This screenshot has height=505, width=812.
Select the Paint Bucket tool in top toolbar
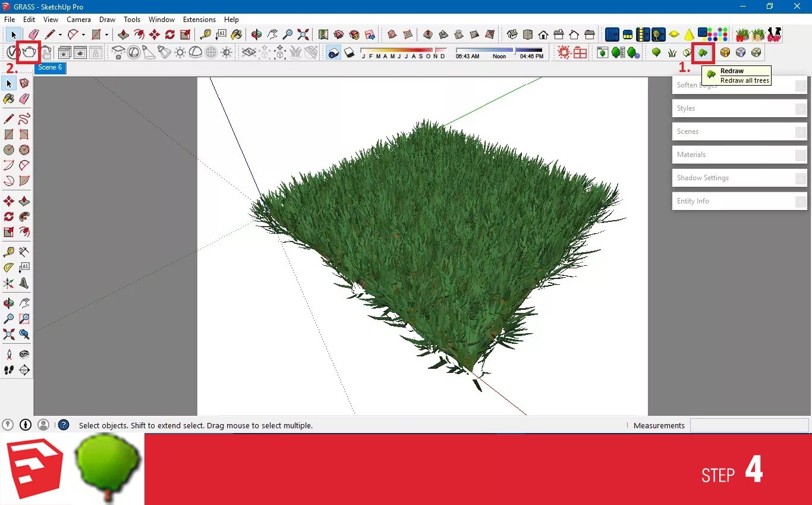click(237, 34)
